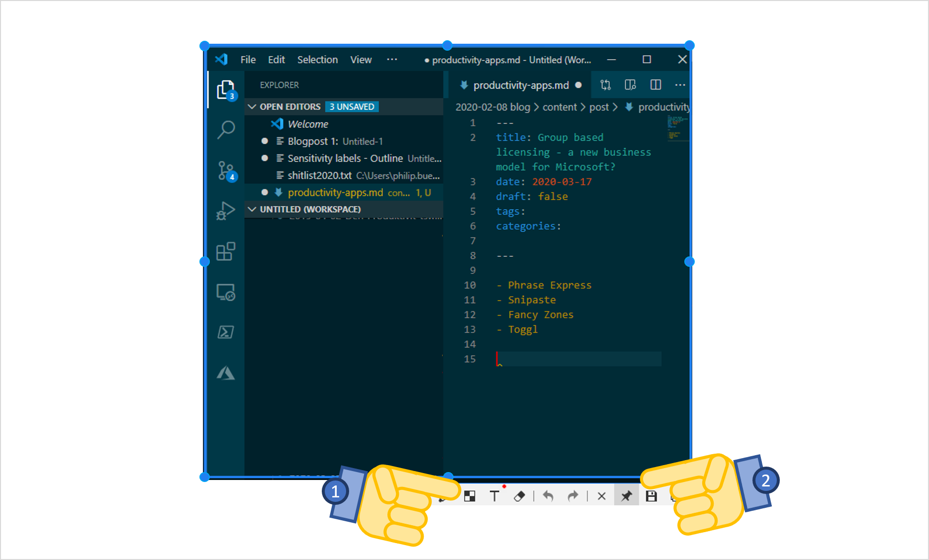Viewport: 929px width, 560px height.
Task: Open markdown preview to the side
Action: 630,85
